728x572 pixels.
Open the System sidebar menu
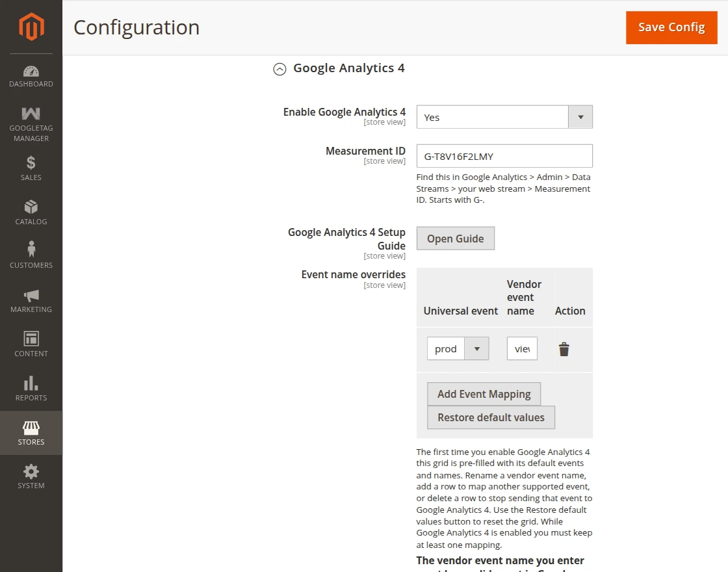click(x=31, y=477)
